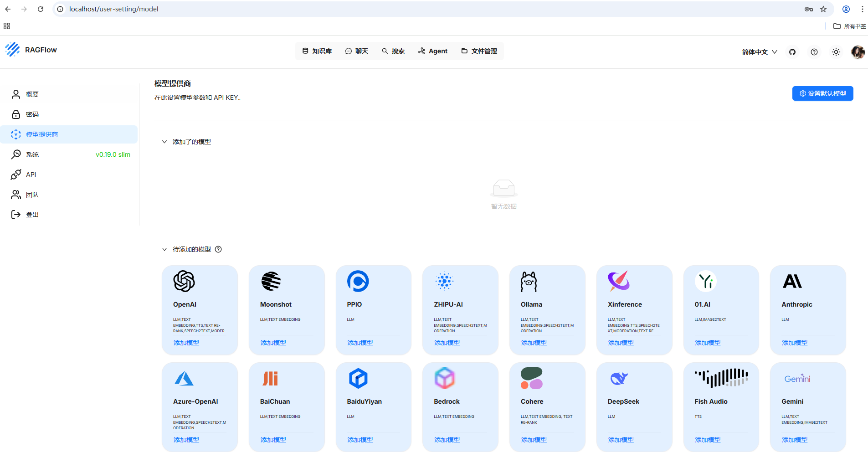Click the PPIO logo icon
This screenshot has height=452, width=868.
[x=358, y=281]
